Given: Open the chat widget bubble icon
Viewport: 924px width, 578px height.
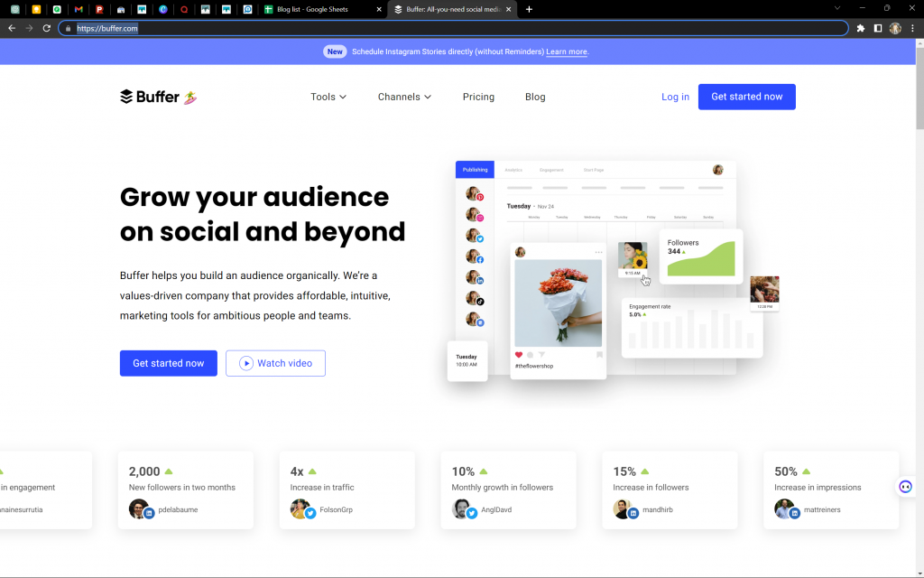Looking at the screenshot, I should (x=905, y=487).
